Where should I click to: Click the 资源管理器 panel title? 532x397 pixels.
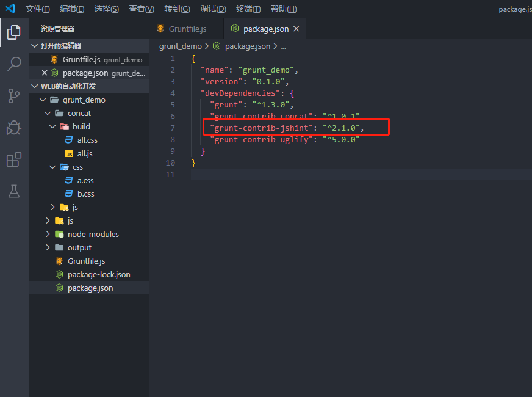tap(58, 29)
